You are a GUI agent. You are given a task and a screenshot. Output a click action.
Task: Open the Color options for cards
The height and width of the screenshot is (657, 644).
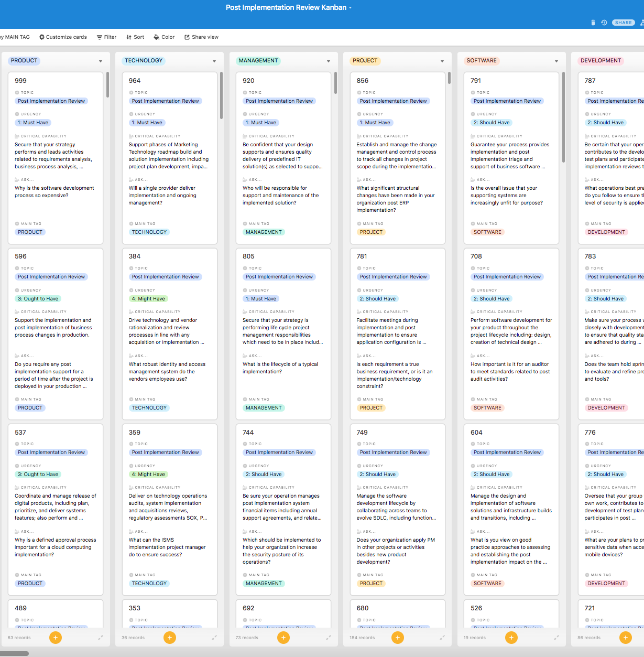click(x=164, y=37)
